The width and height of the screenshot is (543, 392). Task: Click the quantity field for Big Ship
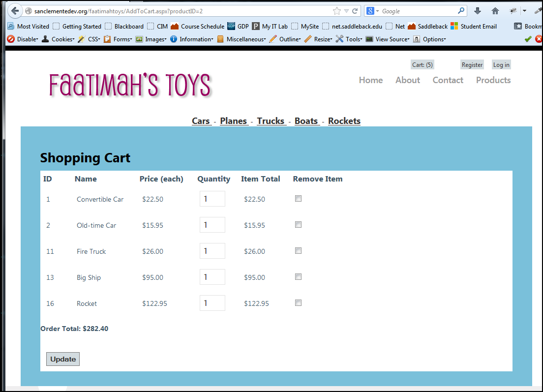tap(212, 277)
